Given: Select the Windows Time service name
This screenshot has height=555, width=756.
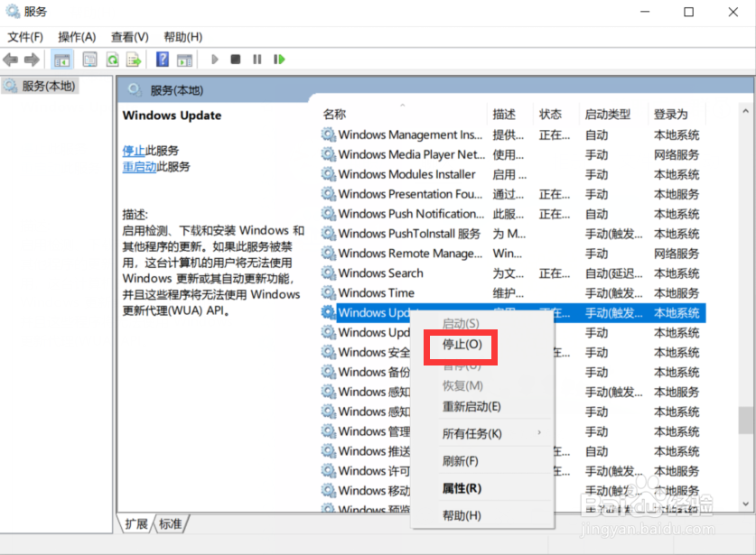Looking at the screenshot, I should [377, 292].
